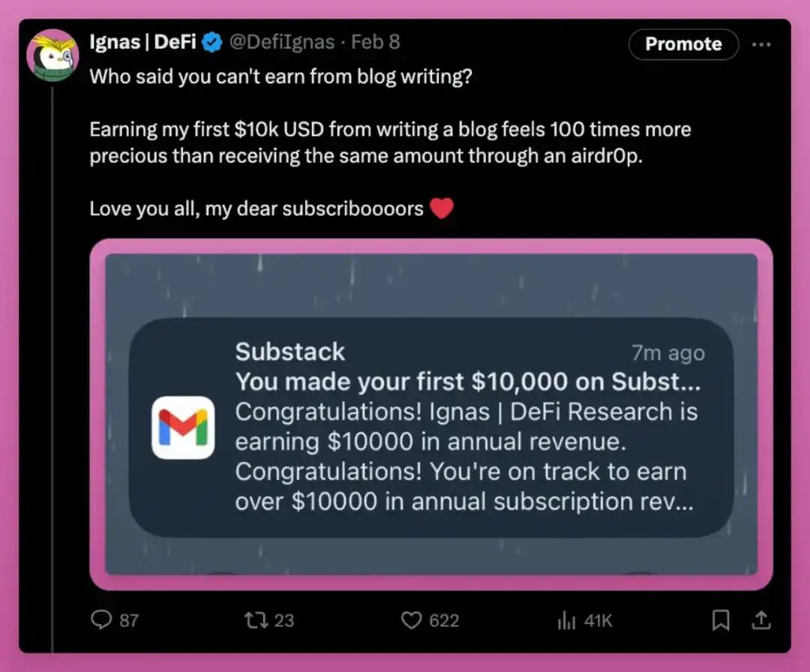The width and height of the screenshot is (810, 672).
Task: Click the 'You made your first $10,000' headline
Action: pyautogui.click(x=468, y=382)
